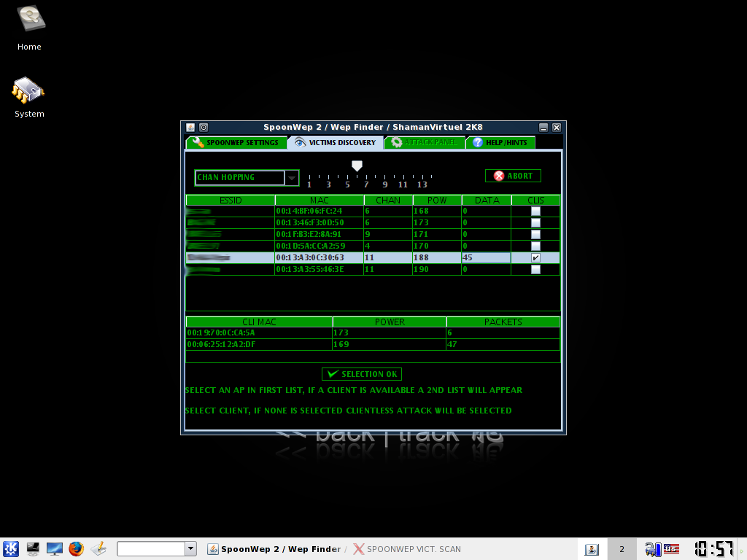
Task: Launch Firefox from the taskbar
Action: tap(76, 549)
